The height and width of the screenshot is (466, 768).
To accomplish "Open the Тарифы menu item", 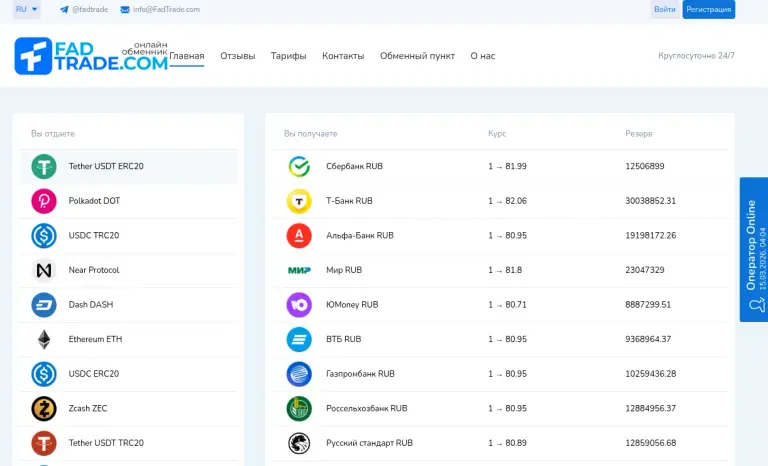I will 288,56.
